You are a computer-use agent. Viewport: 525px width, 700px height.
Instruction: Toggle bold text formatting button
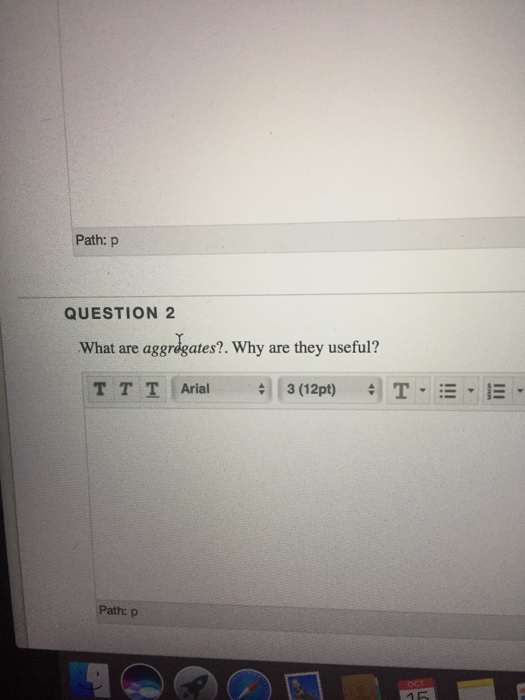click(x=100, y=389)
